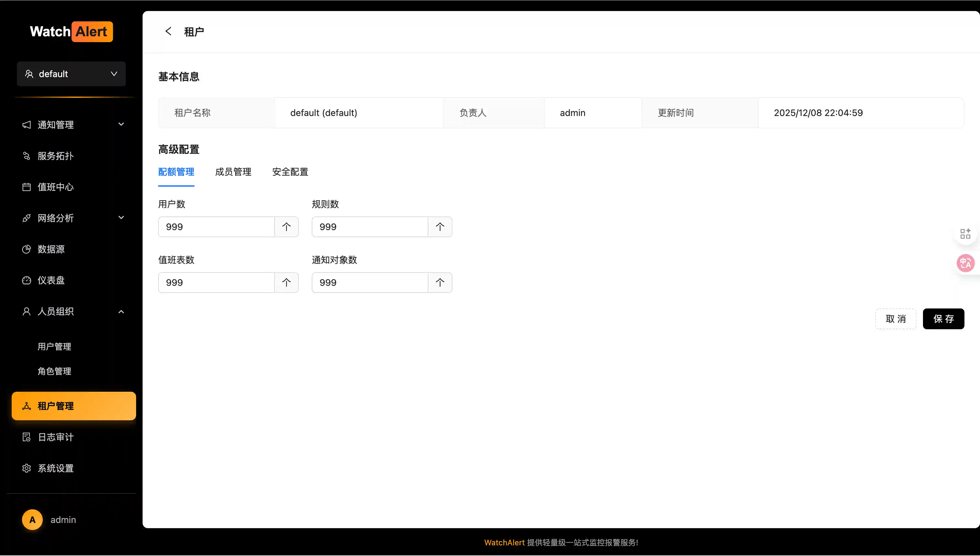Expand the 通知管理 menu chevron

(121, 124)
